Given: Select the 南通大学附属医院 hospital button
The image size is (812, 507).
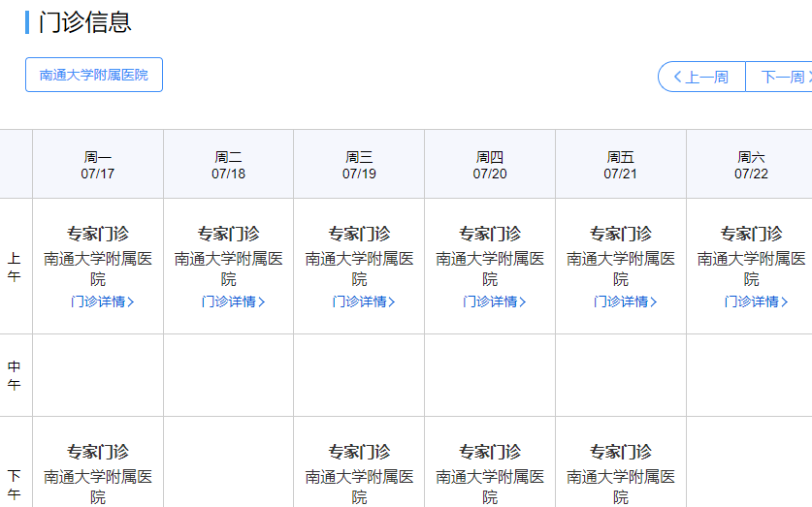Looking at the screenshot, I should [x=94, y=75].
